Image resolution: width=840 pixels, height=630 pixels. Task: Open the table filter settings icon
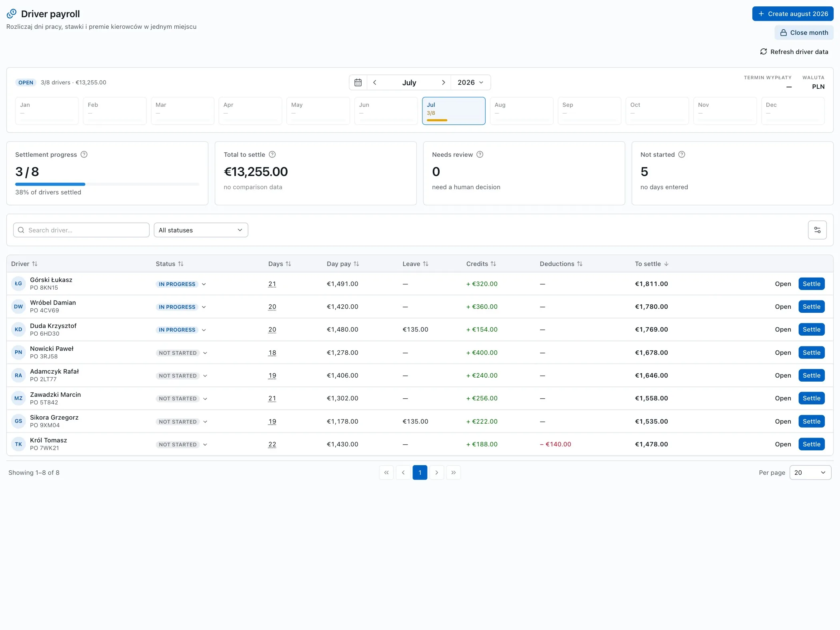(817, 230)
